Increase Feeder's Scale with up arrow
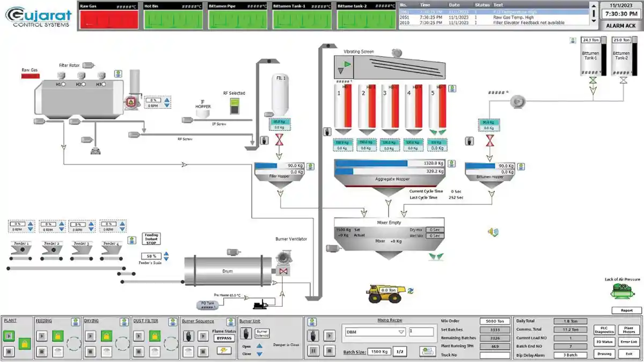644x362 pixels. point(166,254)
